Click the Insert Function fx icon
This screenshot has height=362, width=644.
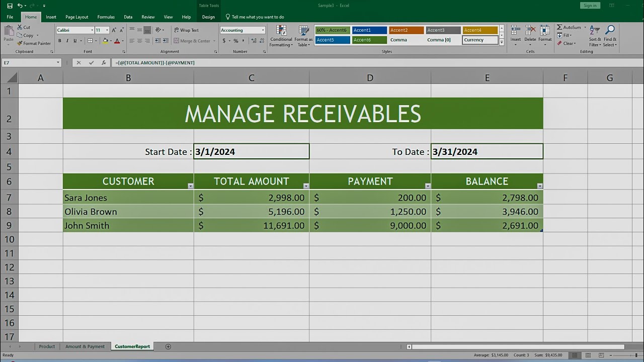point(104,63)
